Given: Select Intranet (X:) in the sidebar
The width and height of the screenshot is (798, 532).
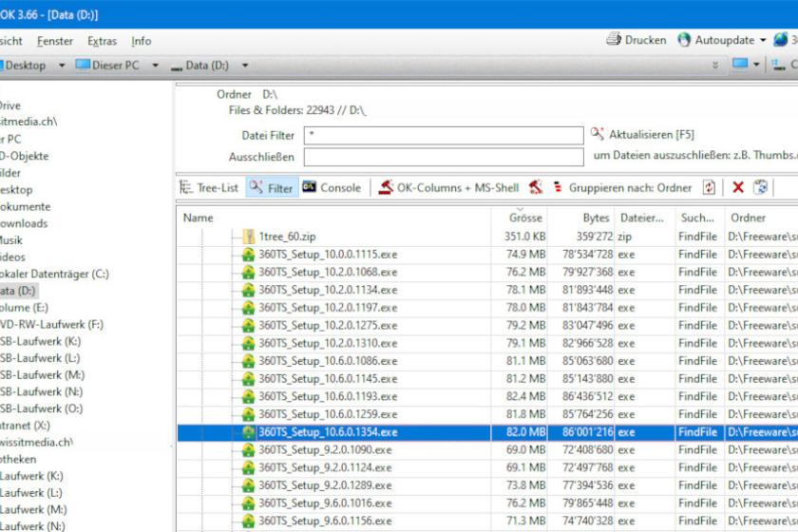Looking at the screenshot, I should [25, 425].
